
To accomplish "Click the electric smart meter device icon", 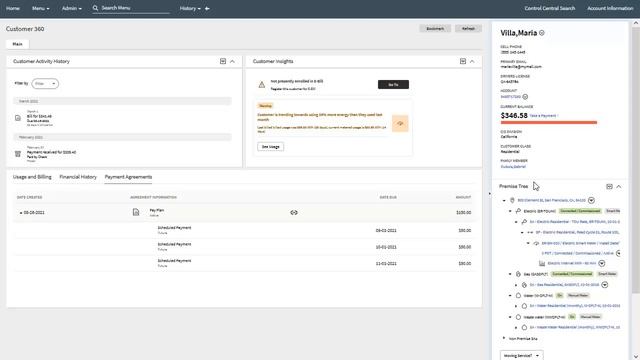I will coord(536,243).
